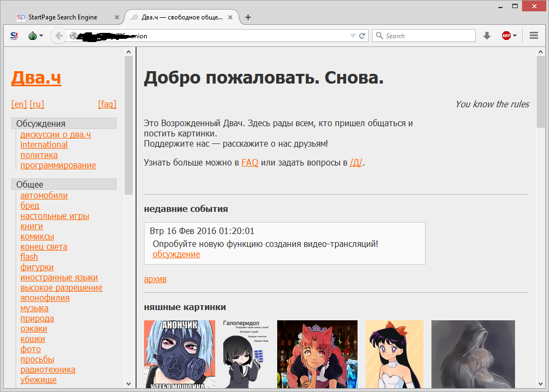Screen dimensions: 549x392
Task: Open the комиксы board
Action: pos(37,236)
